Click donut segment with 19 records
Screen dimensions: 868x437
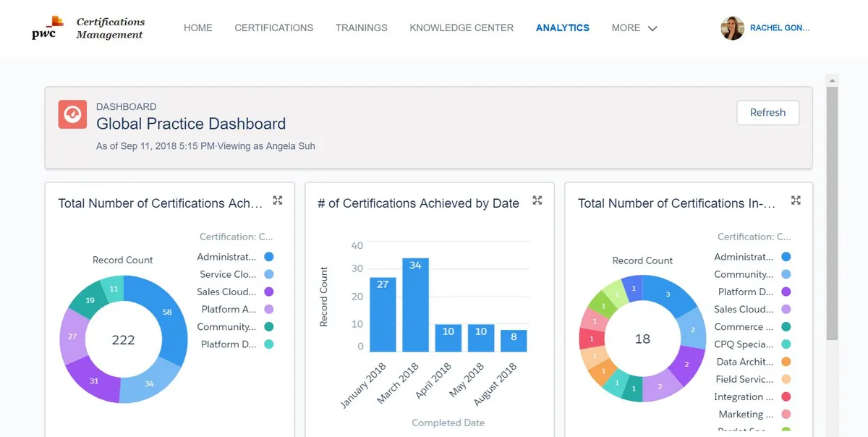[90, 300]
